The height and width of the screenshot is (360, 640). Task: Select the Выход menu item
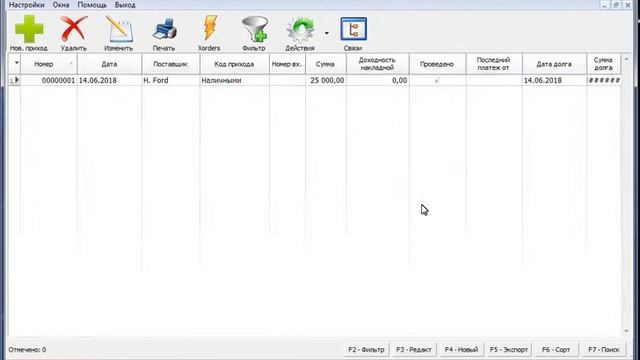[x=125, y=5]
